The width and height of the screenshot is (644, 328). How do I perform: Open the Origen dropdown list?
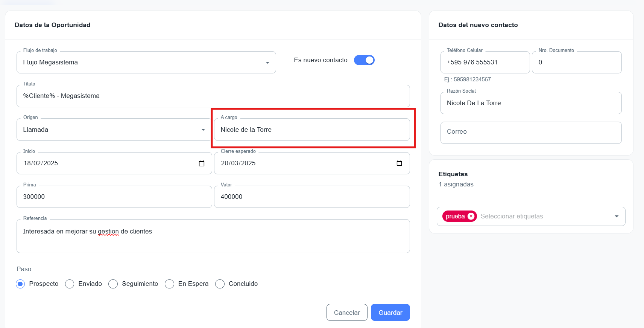click(203, 130)
